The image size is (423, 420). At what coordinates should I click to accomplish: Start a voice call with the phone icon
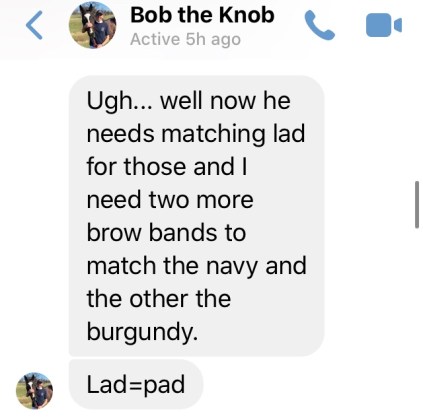(319, 25)
